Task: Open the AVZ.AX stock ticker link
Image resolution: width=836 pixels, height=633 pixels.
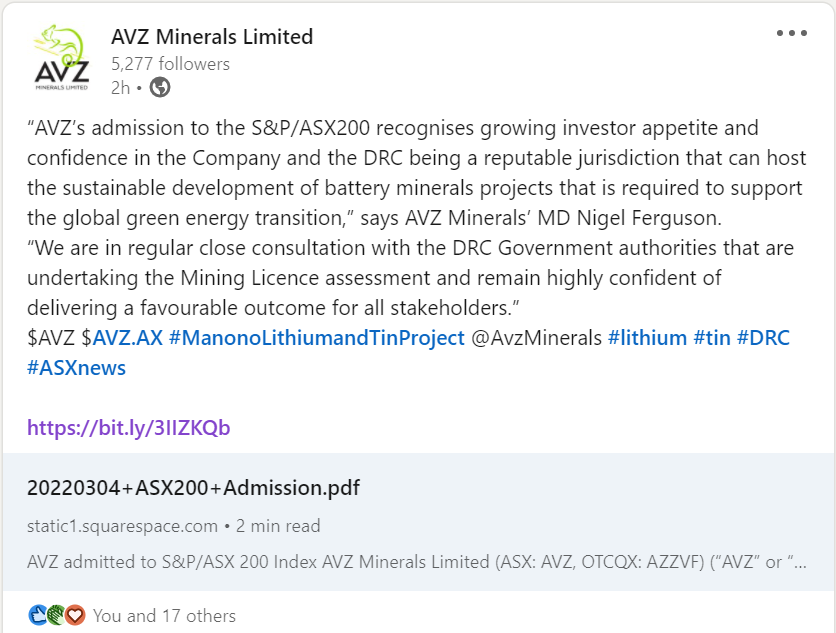Action: point(127,338)
